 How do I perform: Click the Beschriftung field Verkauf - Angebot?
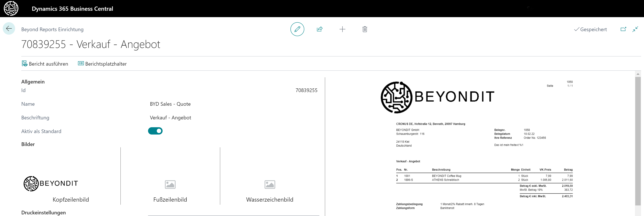(x=170, y=118)
